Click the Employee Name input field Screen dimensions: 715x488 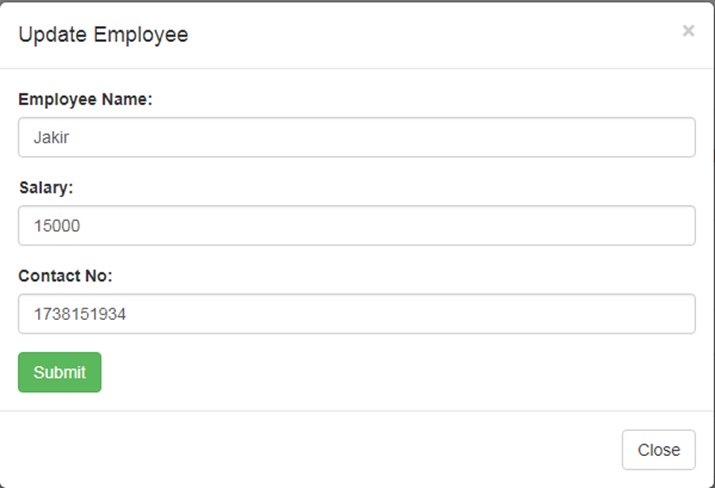tap(356, 138)
